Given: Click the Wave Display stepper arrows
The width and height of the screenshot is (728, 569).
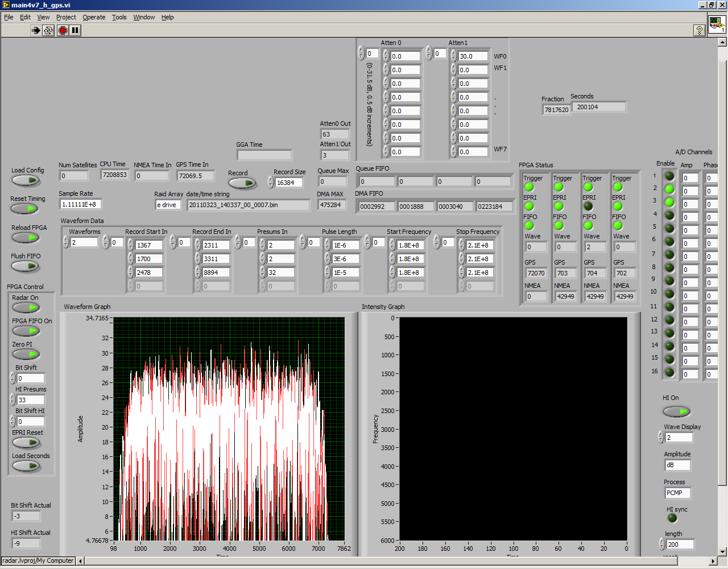Looking at the screenshot, I should click(661, 438).
